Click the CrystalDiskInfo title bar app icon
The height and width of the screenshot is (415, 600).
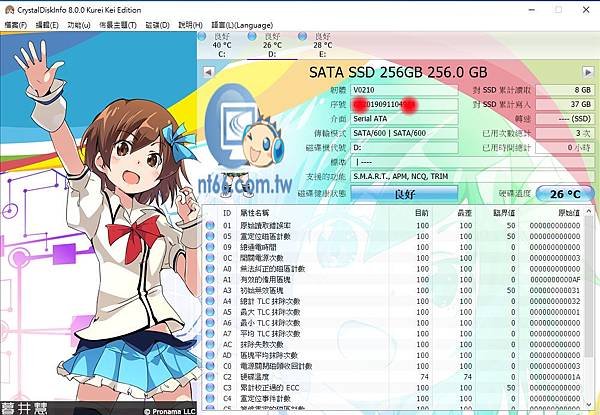9,10
